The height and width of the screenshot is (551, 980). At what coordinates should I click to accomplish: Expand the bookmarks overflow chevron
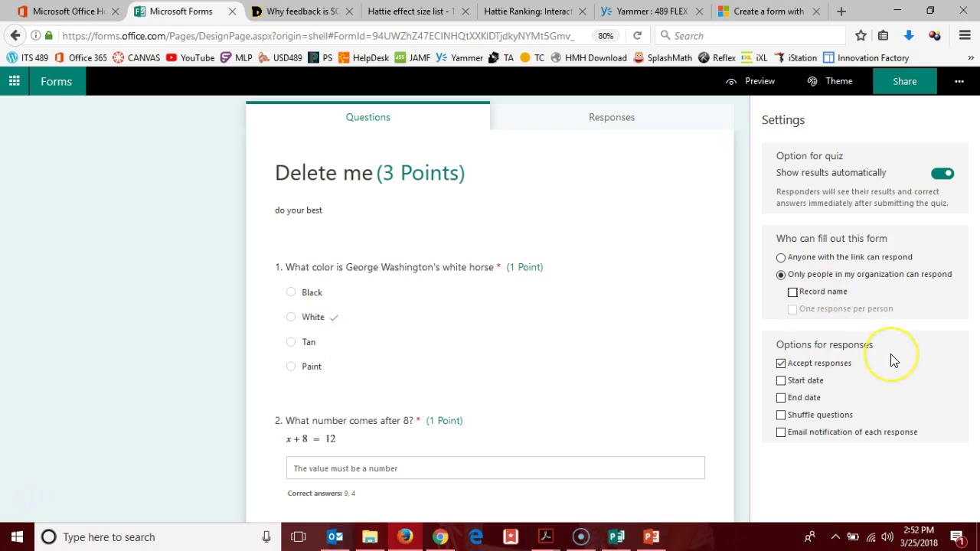tap(971, 58)
